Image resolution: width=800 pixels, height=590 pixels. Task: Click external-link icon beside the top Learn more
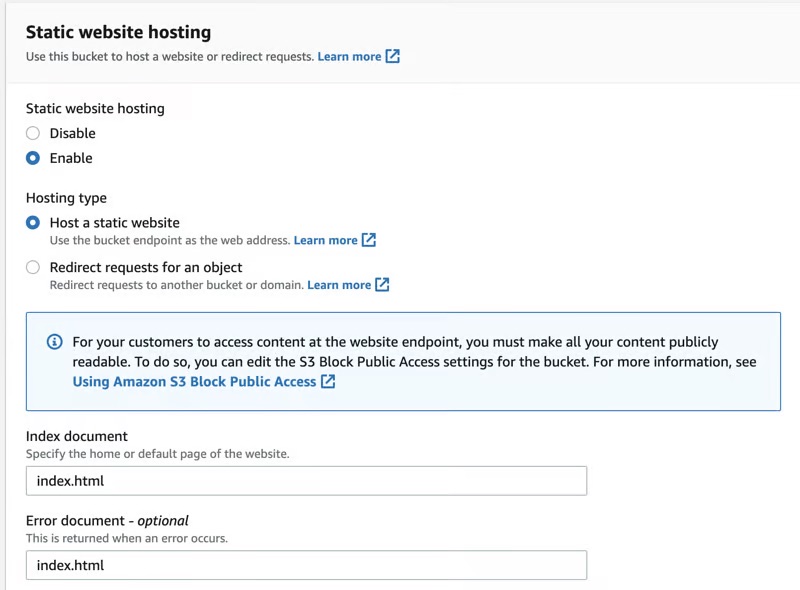tap(393, 56)
